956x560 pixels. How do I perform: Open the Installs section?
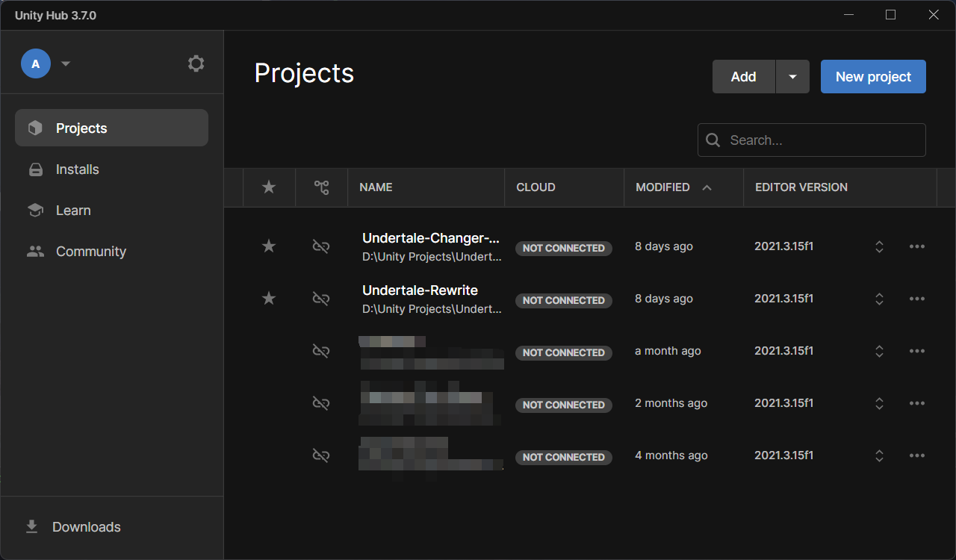point(111,169)
